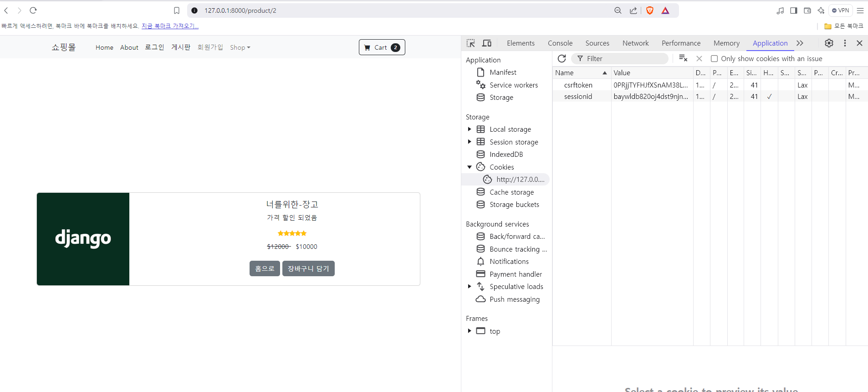The width and height of the screenshot is (868, 392).
Task: Switch to the Elements tab
Action: (x=521, y=43)
